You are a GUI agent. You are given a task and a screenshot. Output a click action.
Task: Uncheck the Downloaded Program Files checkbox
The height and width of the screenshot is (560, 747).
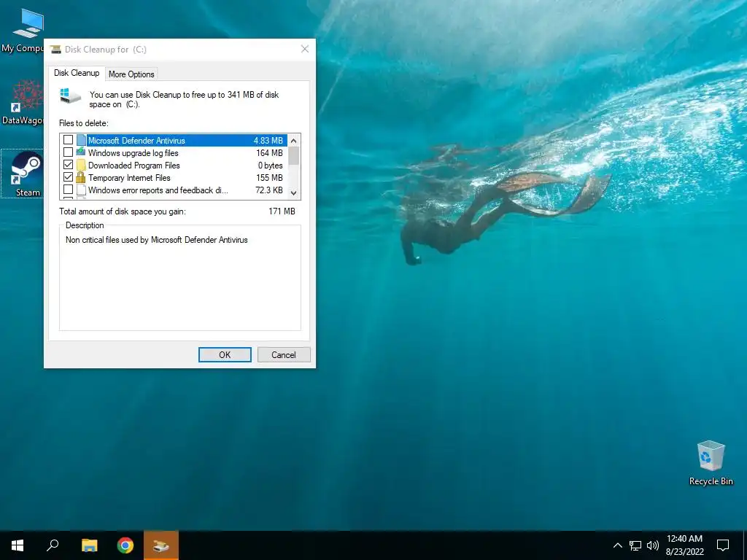[x=68, y=164]
